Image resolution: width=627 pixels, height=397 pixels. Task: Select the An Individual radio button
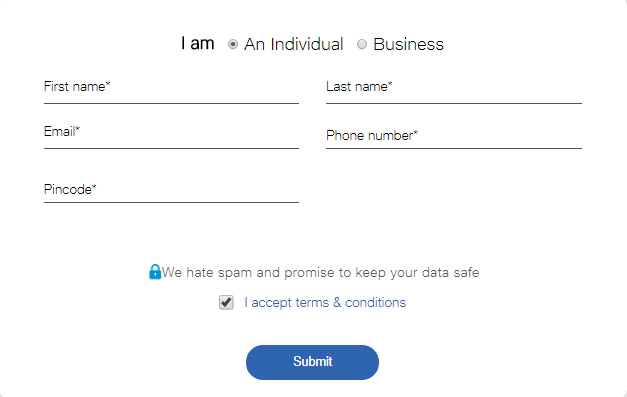[233, 44]
